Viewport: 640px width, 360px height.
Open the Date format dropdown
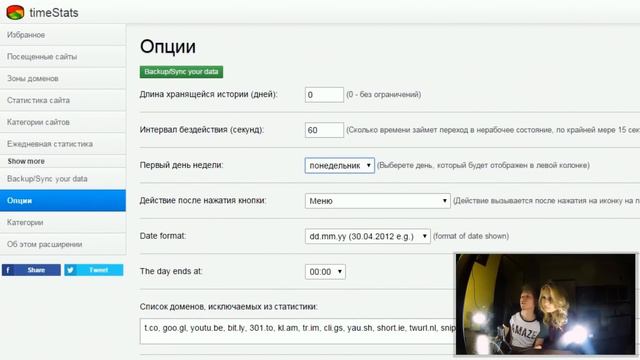coord(367,236)
